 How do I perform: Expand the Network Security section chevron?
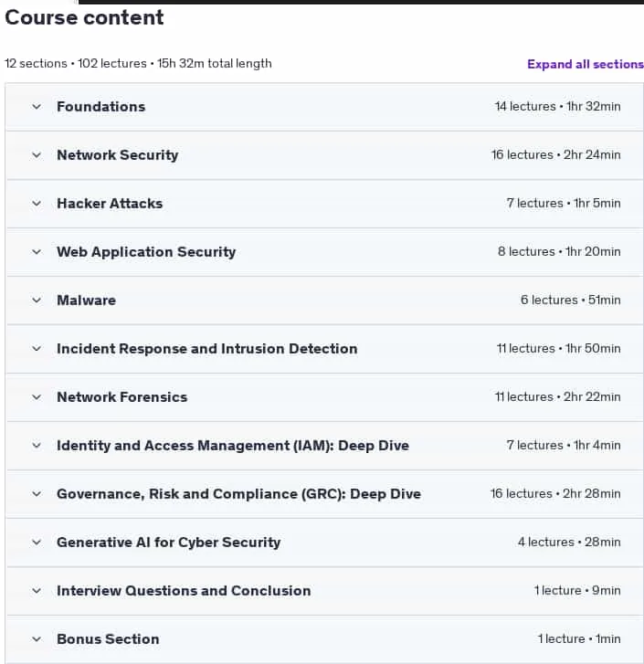37,155
